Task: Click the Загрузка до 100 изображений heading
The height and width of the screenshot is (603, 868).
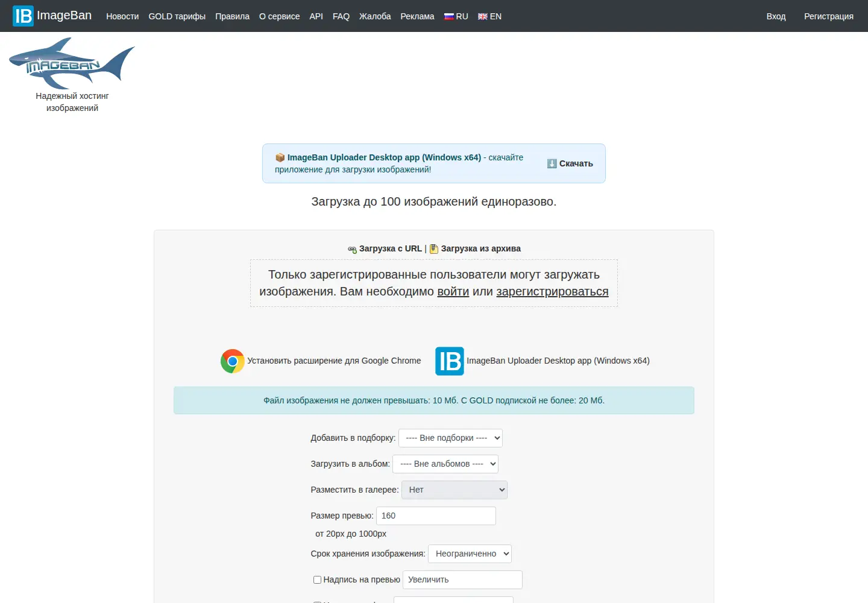Action: pyautogui.click(x=434, y=201)
